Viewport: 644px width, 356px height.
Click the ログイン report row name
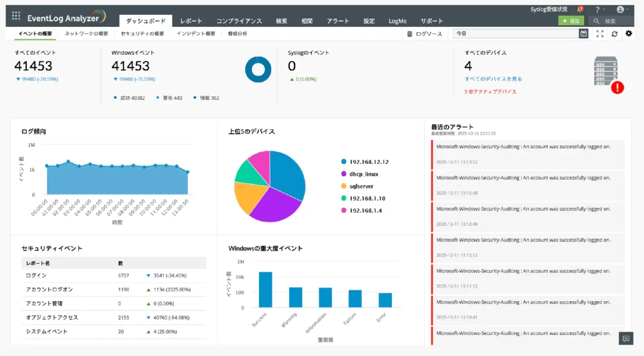[36, 275]
